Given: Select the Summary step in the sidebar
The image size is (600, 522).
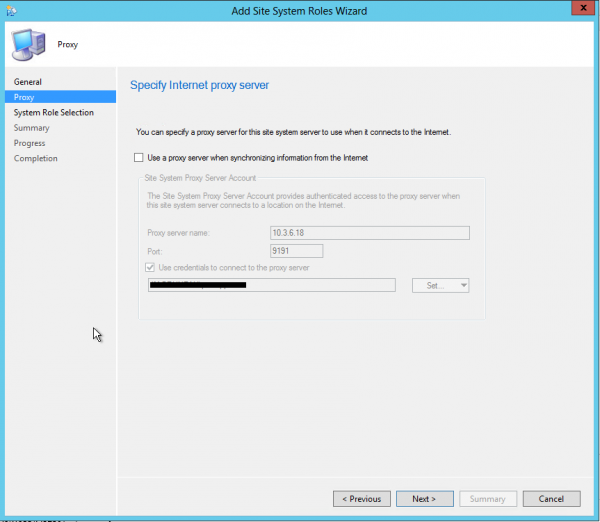Looking at the screenshot, I should click(x=31, y=128).
